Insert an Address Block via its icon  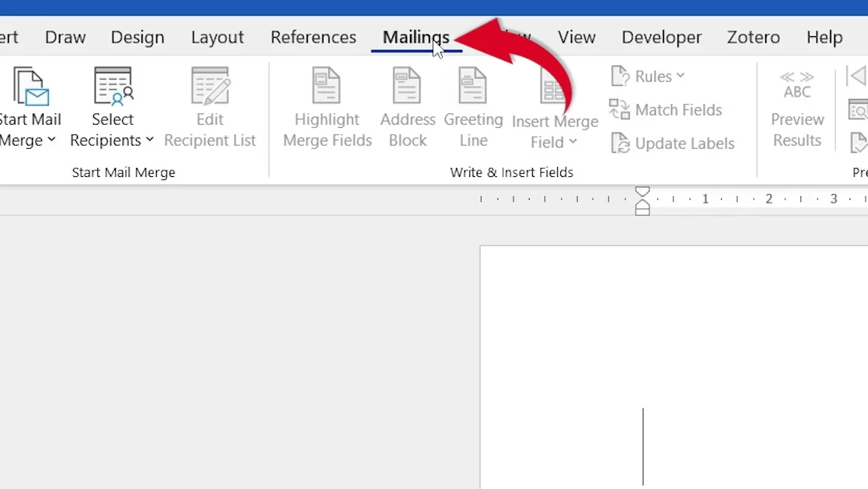[407, 85]
